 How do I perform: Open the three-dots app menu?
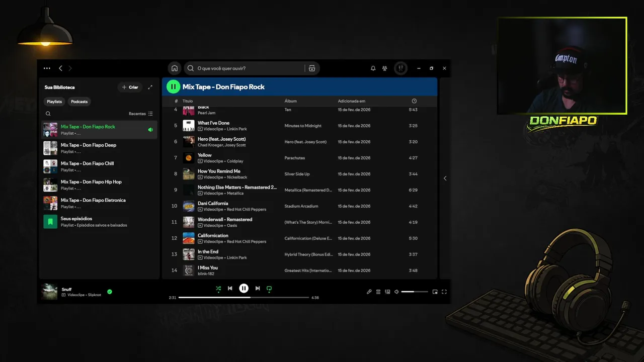click(47, 68)
